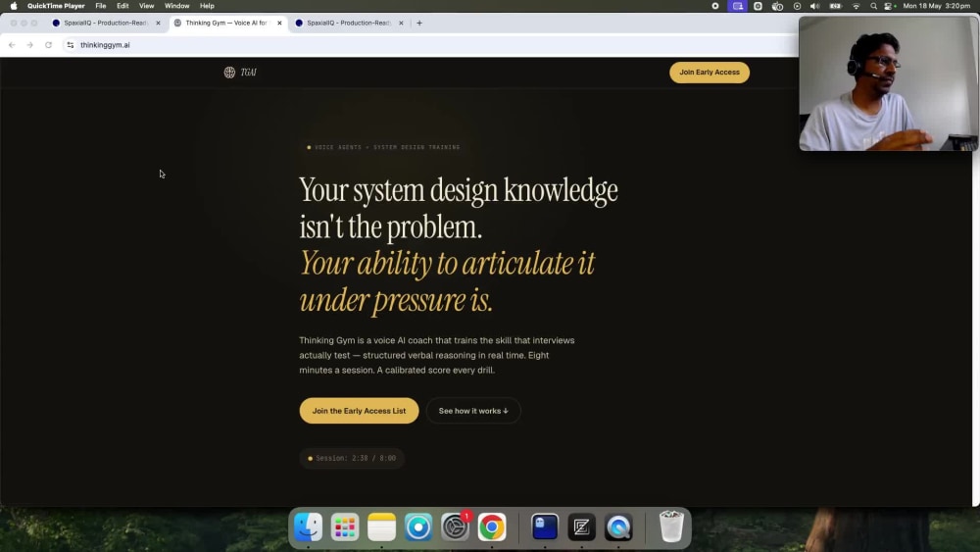
Task: View site information icon in address bar
Action: pyautogui.click(x=70, y=45)
